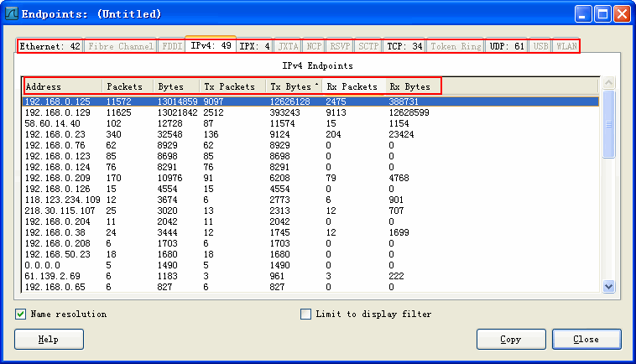Switch to the IPX: 4 tab
The width and height of the screenshot is (636, 364).
[x=254, y=46]
